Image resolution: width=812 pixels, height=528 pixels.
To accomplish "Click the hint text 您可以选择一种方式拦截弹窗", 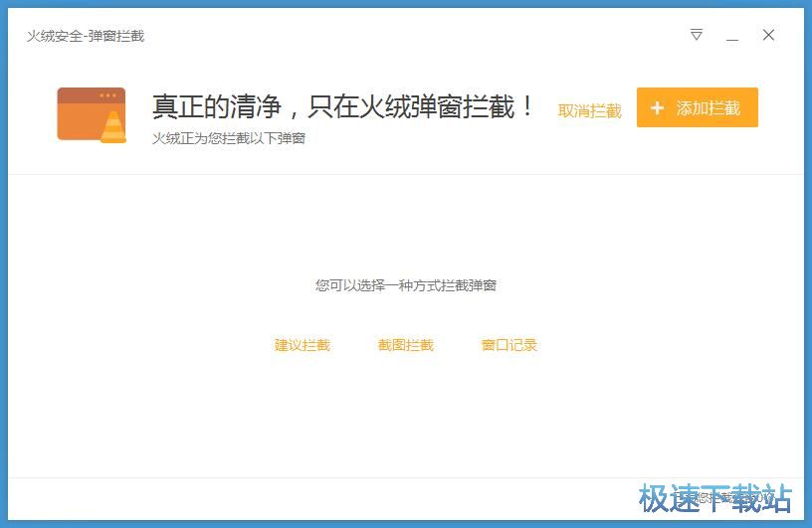I will [406, 285].
